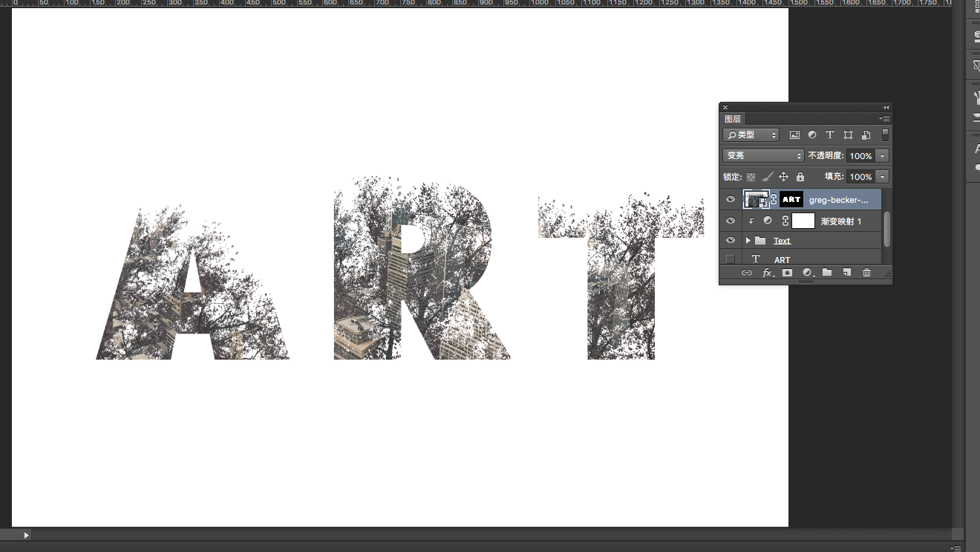Toggle the layer filtering on/off switch

click(885, 135)
